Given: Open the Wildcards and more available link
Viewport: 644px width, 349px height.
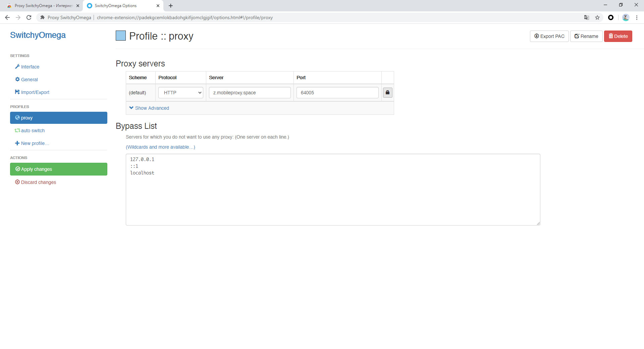Looking at the screenshot, I should point(160,147).
